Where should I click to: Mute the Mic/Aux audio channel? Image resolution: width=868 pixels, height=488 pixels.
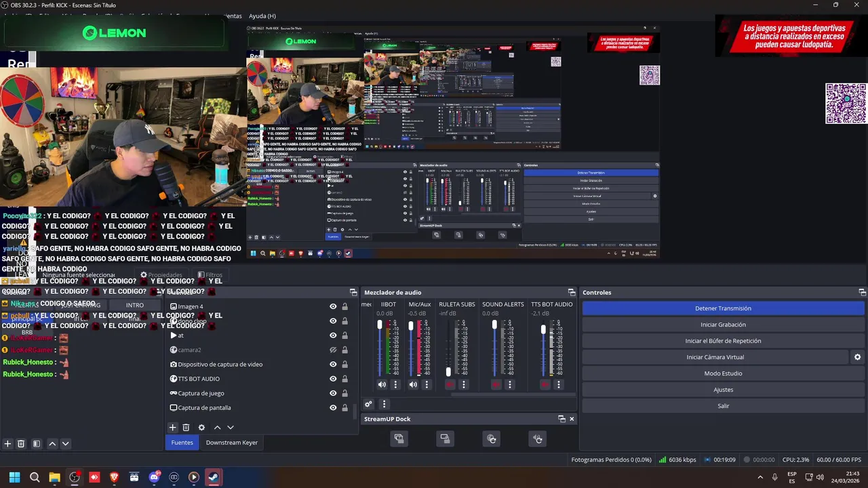[x=413, y=384]
